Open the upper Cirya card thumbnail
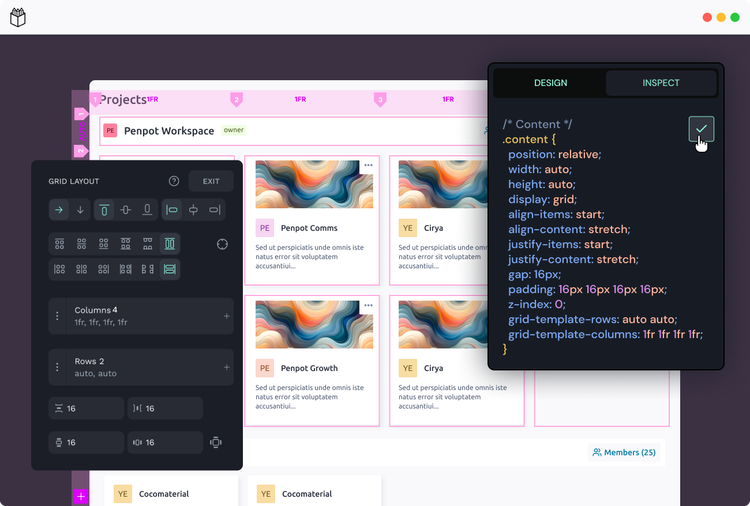Screen dimensions: 750x506 (x=443, y=184)
